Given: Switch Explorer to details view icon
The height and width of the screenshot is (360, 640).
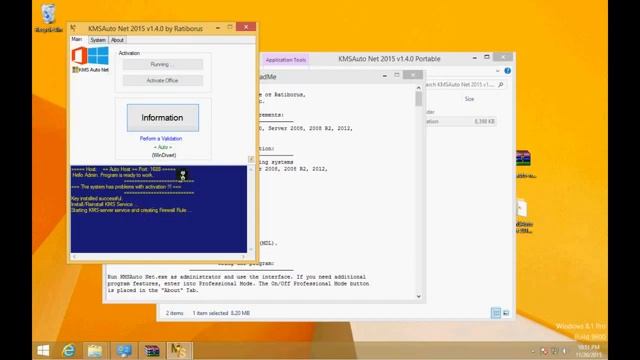Looking at the screenshot, I should pos(496,313).
